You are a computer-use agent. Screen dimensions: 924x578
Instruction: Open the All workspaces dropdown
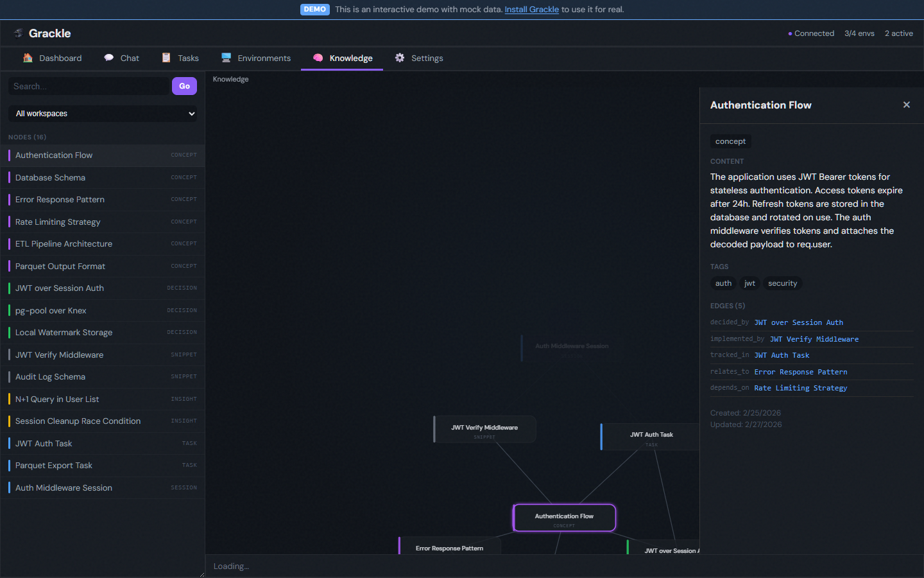click(x=103, y=113)
